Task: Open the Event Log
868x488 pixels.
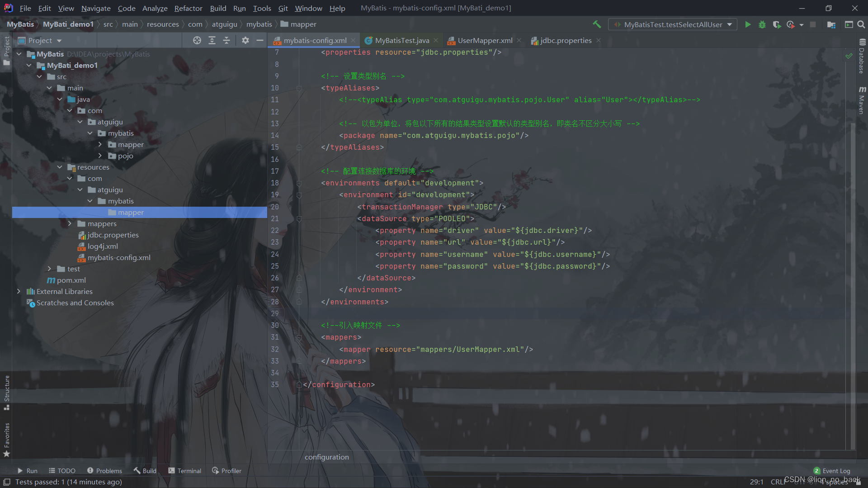Action: [832, 470]
